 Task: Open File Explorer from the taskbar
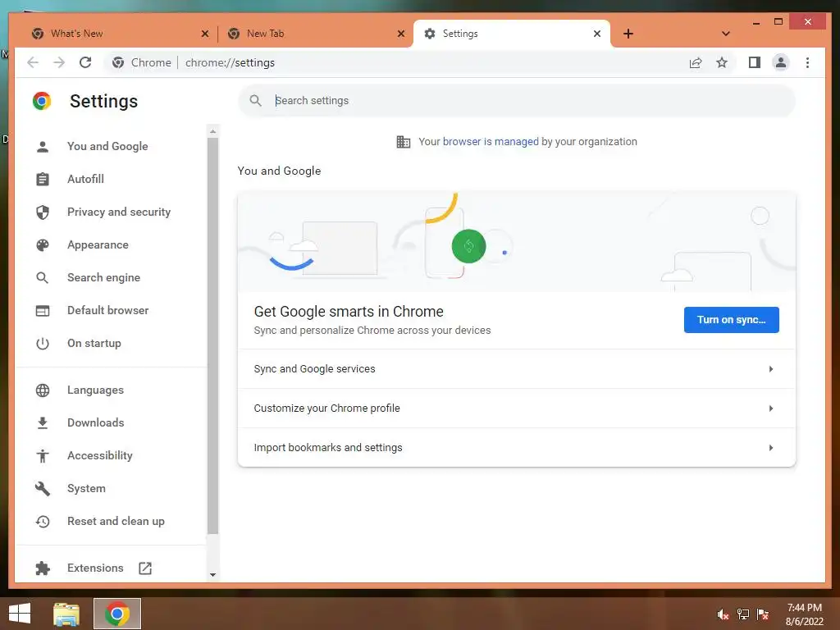tap(66, 614)
